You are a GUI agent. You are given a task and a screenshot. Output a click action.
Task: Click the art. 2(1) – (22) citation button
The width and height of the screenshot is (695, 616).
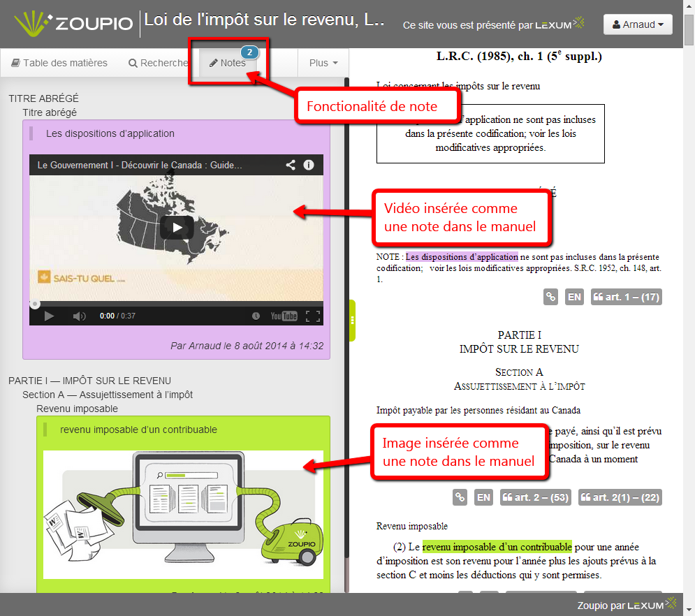620,497
